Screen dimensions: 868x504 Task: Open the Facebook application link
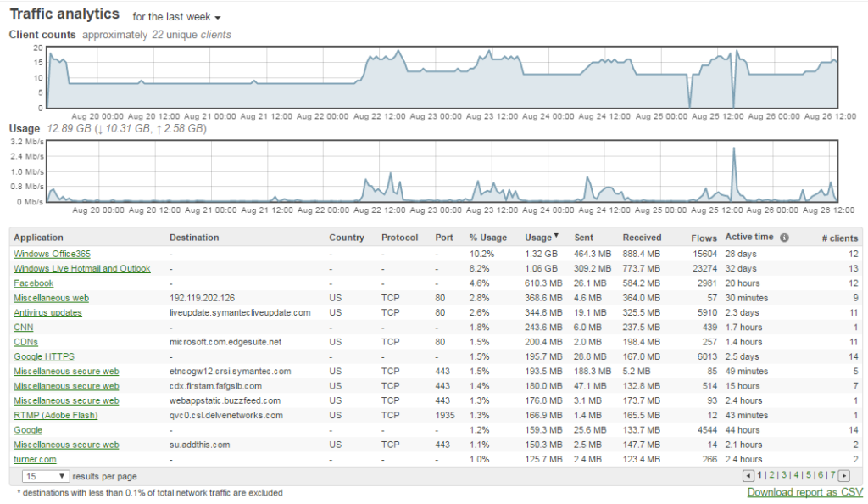pos(33,283)
